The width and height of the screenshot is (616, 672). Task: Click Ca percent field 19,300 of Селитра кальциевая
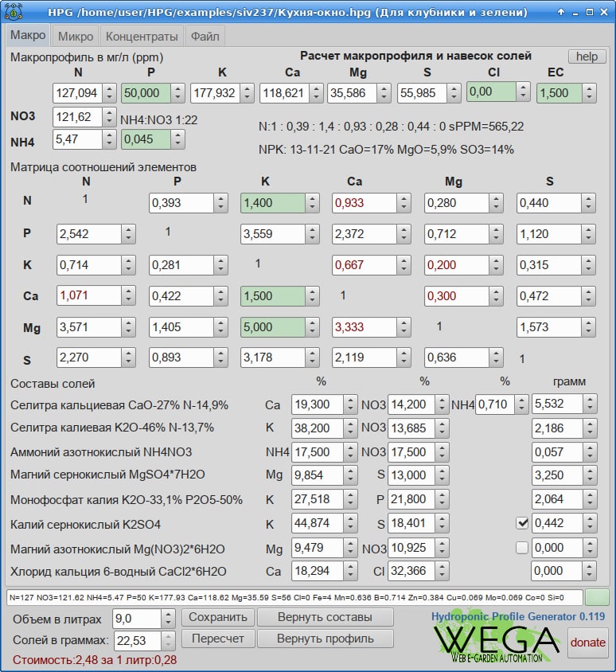[x=318, y=404]
